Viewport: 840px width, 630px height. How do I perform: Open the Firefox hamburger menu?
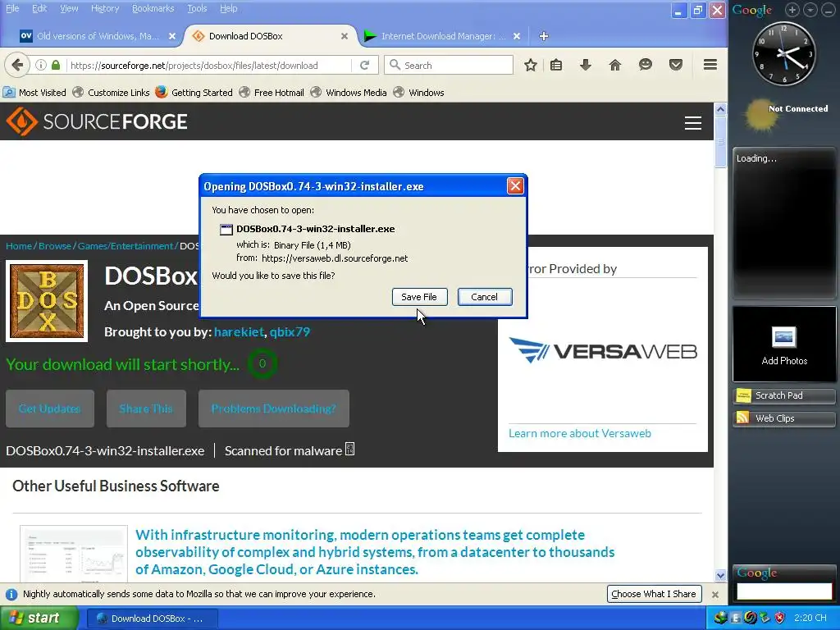[x=710, y=65]
